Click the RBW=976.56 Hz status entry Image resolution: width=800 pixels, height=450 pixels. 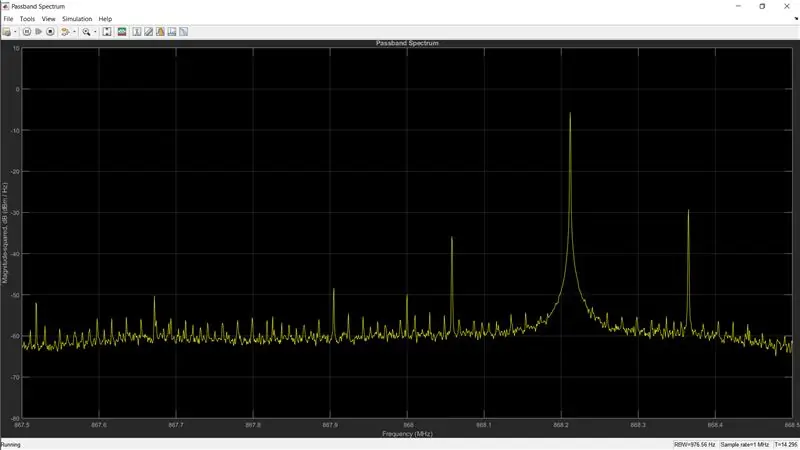pos(694,445)
